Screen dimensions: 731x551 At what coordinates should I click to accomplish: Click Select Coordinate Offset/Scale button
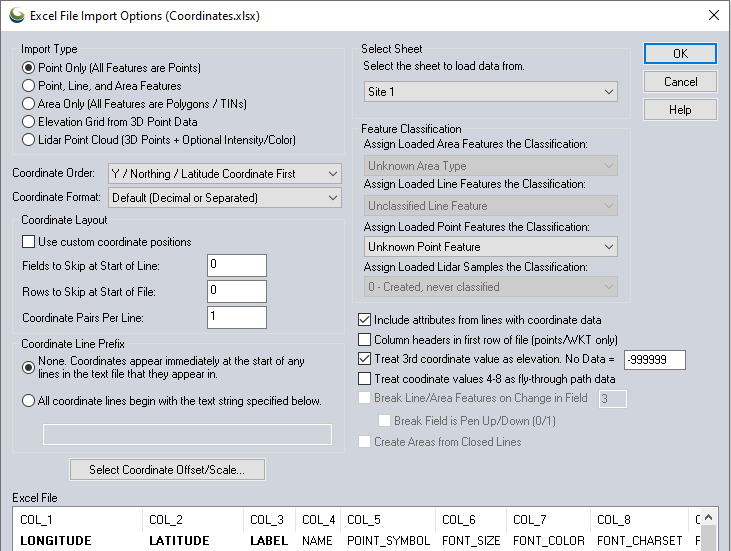(x=166, y=469)
